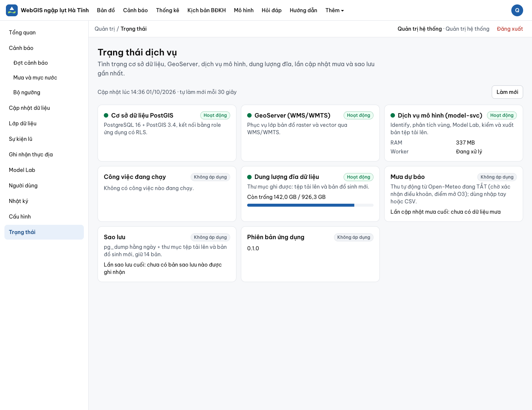Open the Bản đồ menu item
This screenshot has height=410, width=532.
106,10
